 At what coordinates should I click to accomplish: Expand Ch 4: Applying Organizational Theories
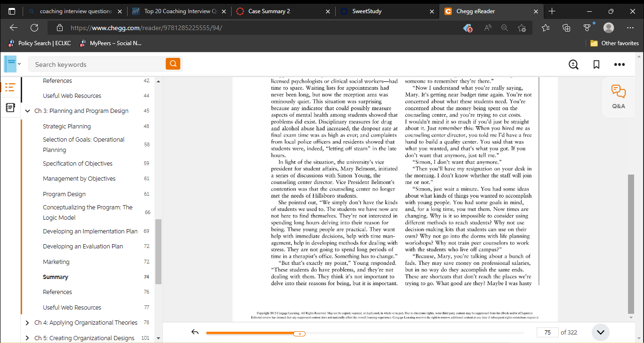(x=28, y=323)
